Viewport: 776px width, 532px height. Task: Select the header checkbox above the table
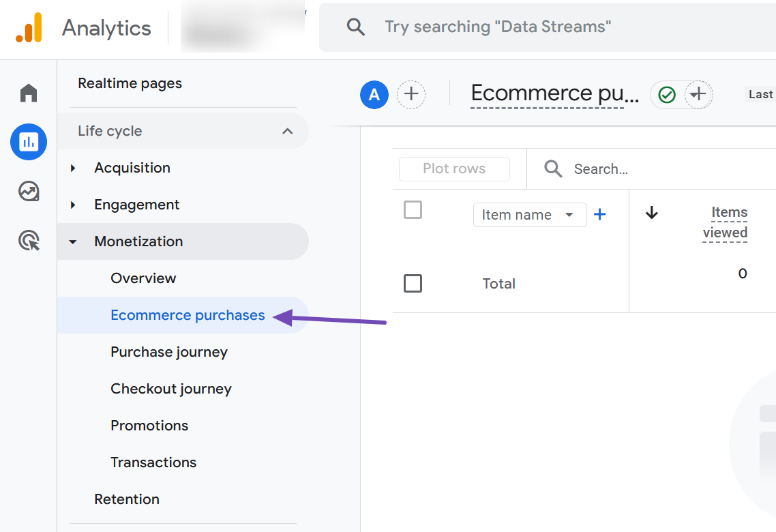[413, 210]
